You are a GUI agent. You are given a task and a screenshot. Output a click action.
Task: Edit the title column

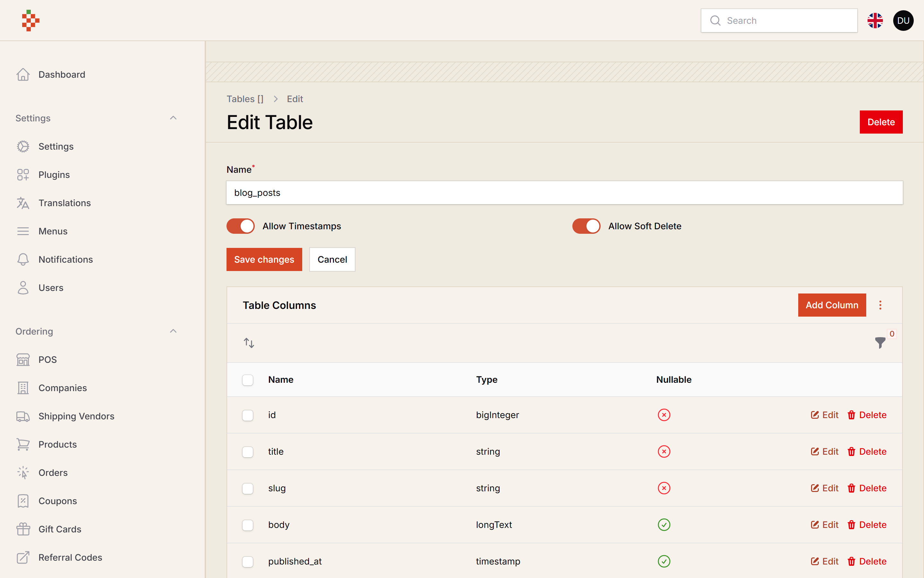point(824,451)
